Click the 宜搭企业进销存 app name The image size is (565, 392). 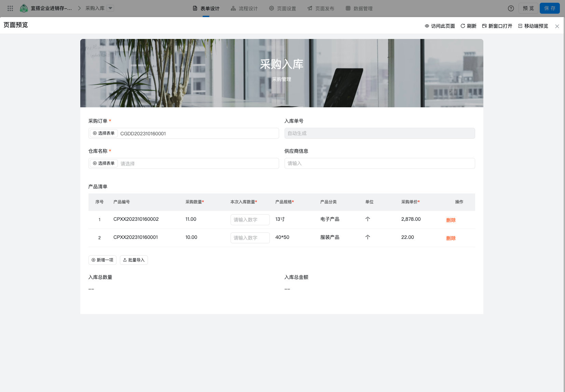click(x=51, y=8)
